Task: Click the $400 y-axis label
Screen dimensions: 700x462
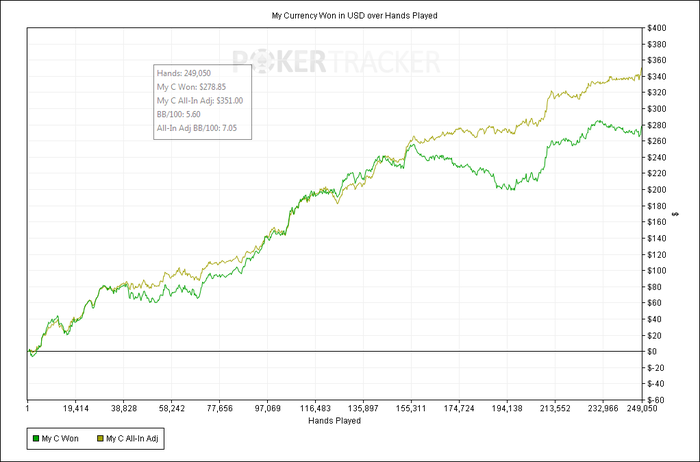Action: point(657,28)
